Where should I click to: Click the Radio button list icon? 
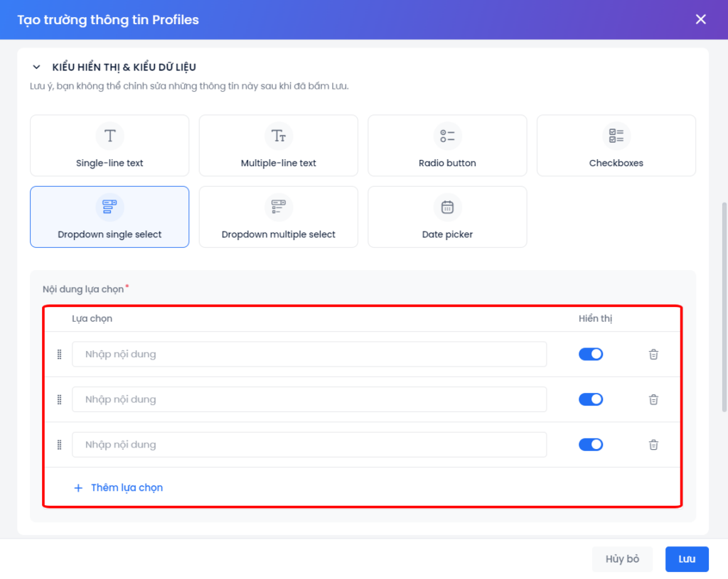[x=447, y=136]
